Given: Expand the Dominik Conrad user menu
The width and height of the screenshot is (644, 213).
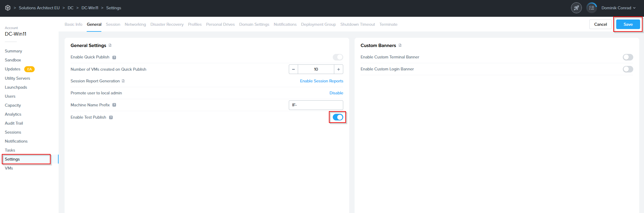Looking at the screenshot, I should (618, 8).
